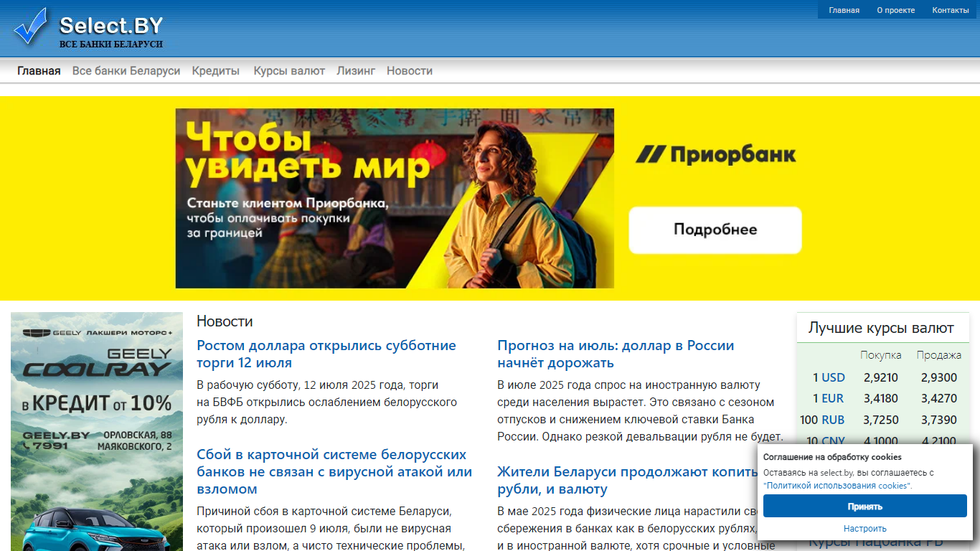
Task: Open the EUR currency link
Action: click(832, 398)
